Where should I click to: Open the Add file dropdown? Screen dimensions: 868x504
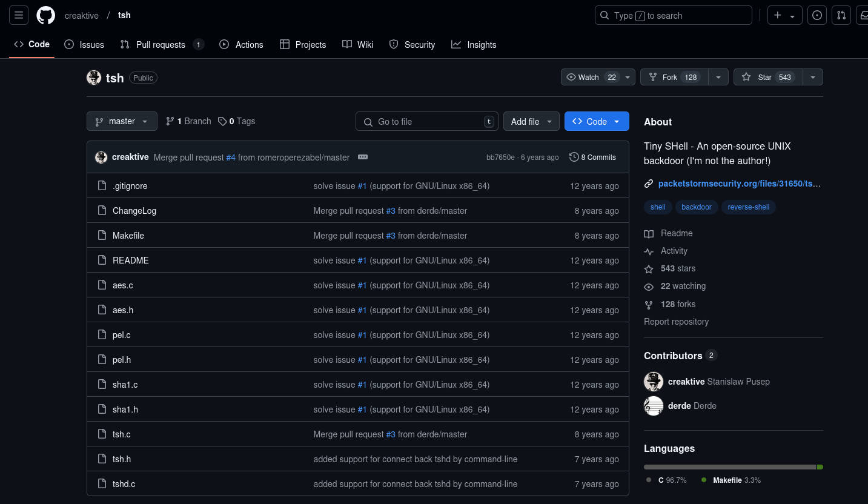531,122
